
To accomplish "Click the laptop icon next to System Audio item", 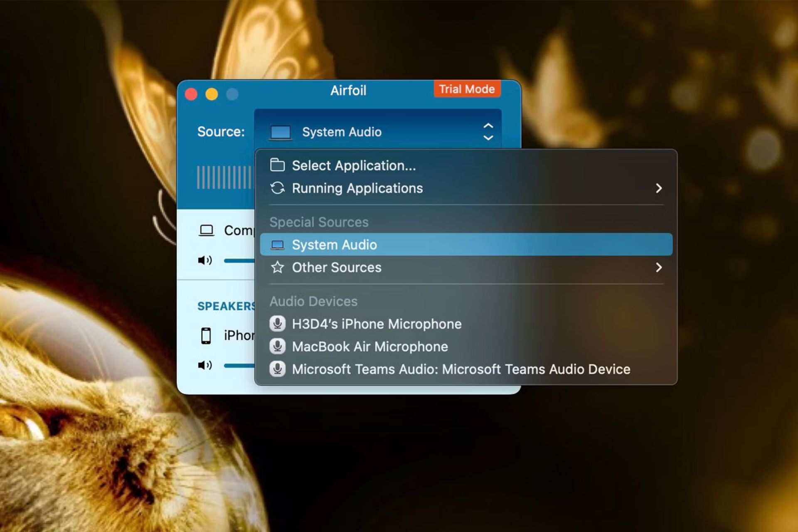I will point(277,245).
